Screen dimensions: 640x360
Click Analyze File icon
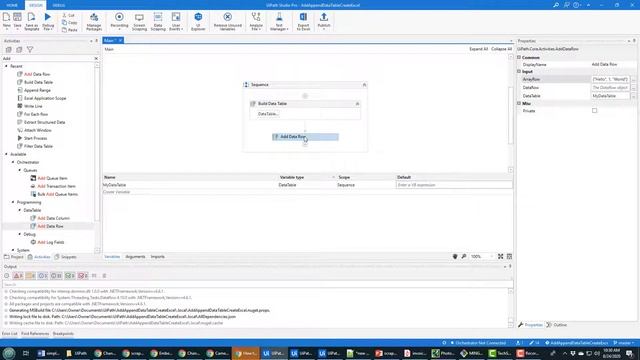click(256, 21)
